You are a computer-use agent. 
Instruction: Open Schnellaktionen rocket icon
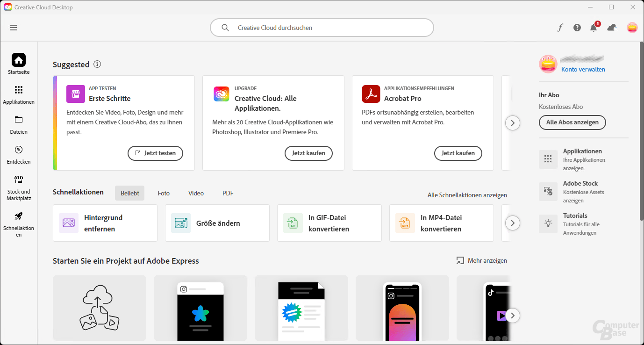19,216
